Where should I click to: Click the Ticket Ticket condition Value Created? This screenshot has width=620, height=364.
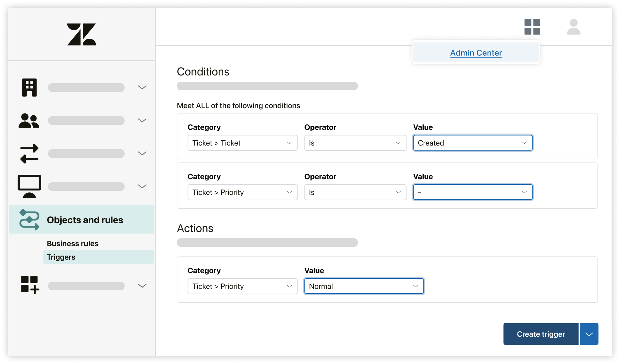(x=472, y=143)
